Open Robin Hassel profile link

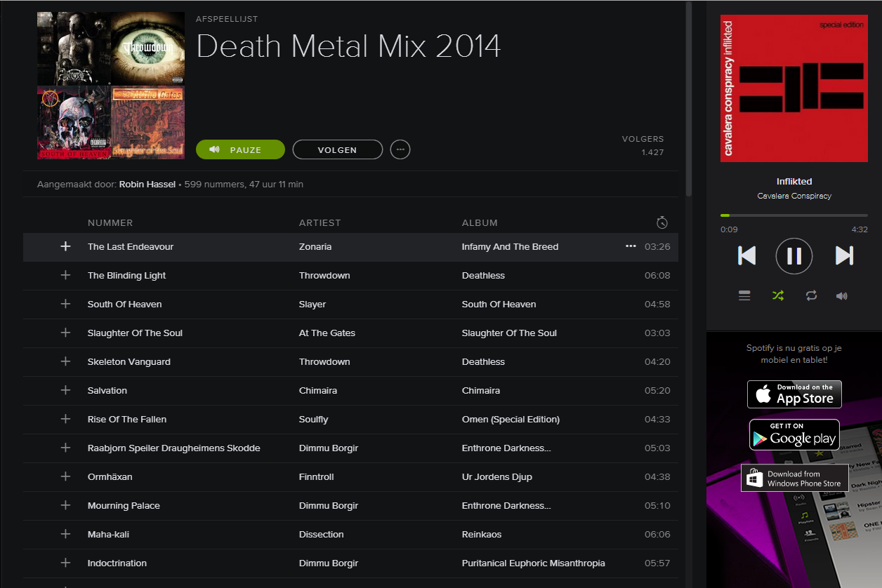coord(147,184)
